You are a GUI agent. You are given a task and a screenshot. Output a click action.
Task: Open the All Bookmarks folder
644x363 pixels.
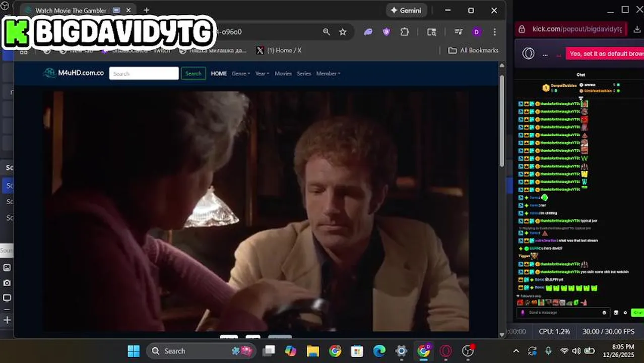(x=473, y=50)
